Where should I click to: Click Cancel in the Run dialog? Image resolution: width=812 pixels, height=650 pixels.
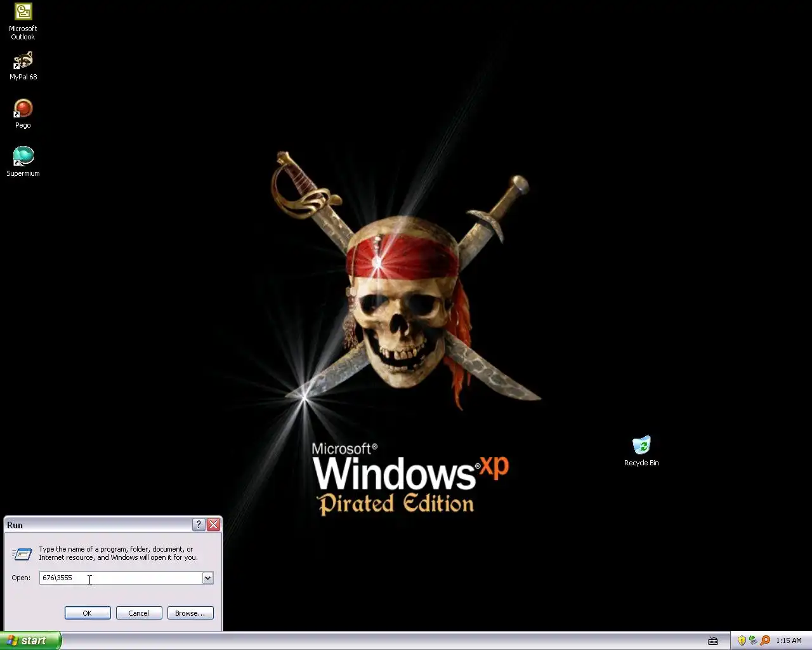tap(139, 613)
